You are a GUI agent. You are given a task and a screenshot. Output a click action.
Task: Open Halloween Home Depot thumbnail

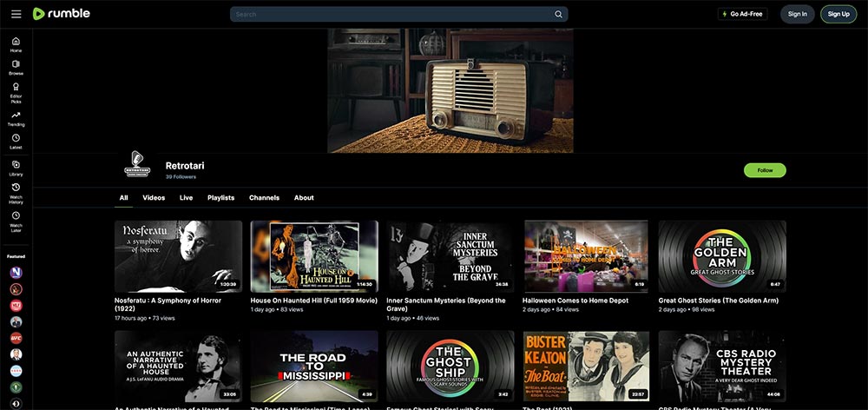pyautogui.click(x=586, y=256)
